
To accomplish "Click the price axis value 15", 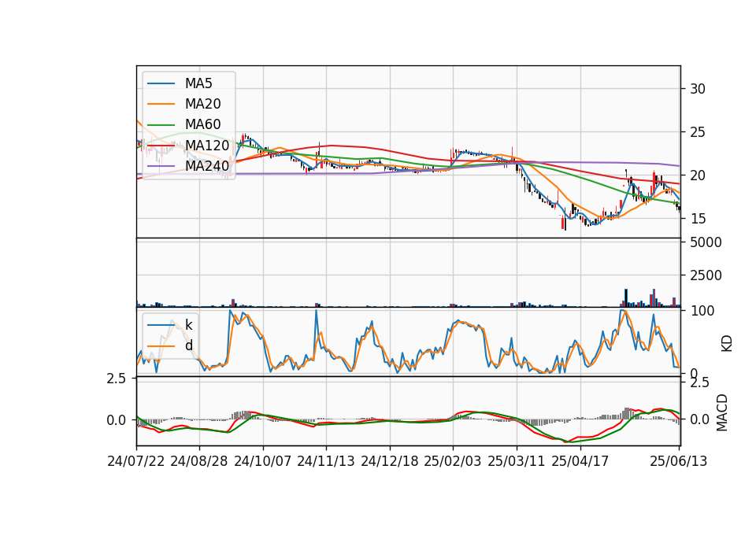I will [x=698, y=219].
